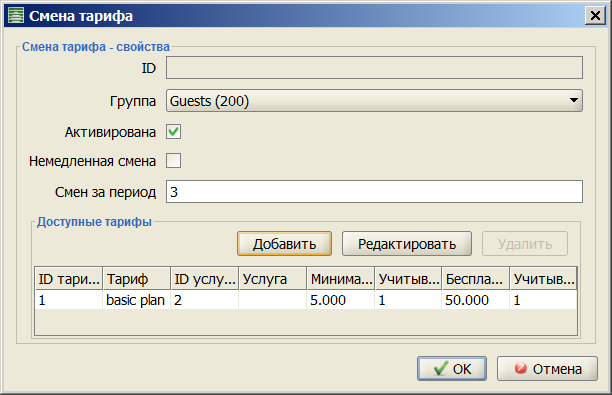612x395 pixels.
Task: Click the ID input field
Action: (374, 68)
